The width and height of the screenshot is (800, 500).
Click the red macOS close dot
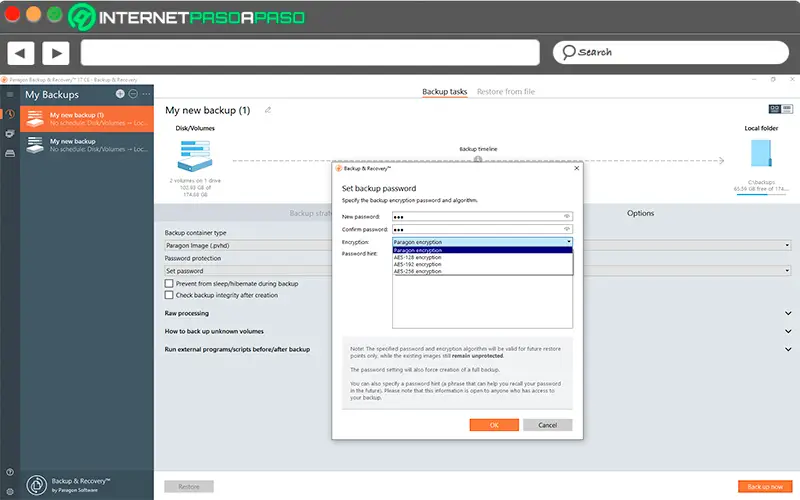click(x=12, y=14)
